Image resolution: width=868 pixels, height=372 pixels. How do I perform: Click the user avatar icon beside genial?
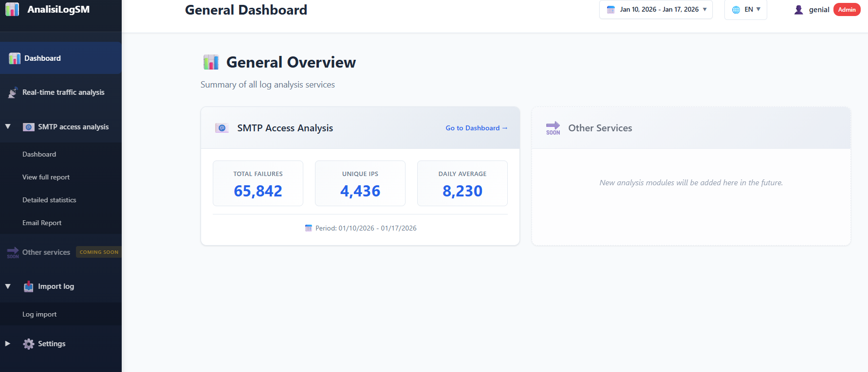coord(798,10)
